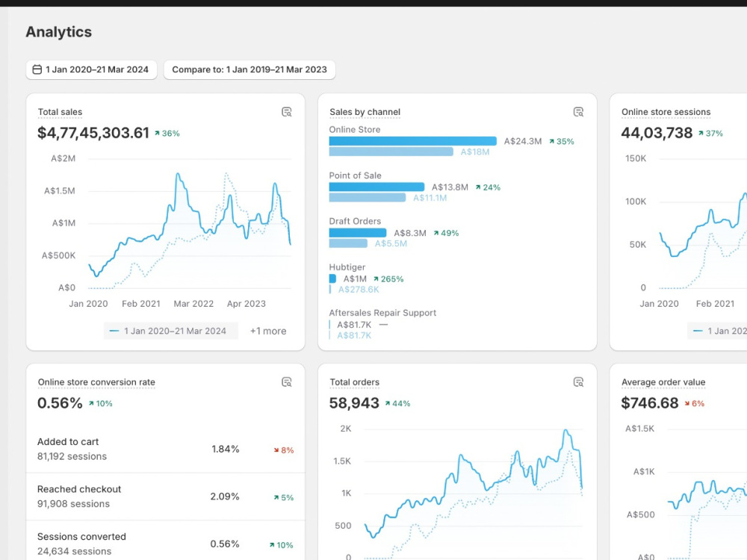Click the 35% Online Store growth indicator
The height and width of the screenshot is (560, 747).
tap(561, 141)
